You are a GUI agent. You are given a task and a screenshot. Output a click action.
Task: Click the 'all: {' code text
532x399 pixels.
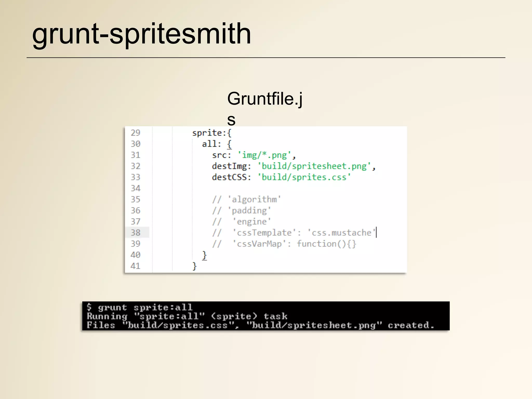point(217,144)
